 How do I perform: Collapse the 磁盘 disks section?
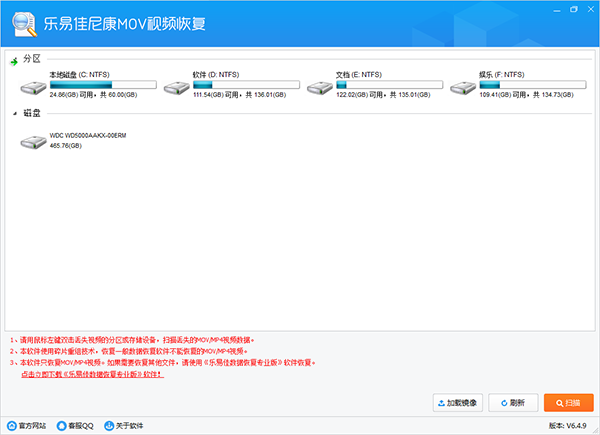tap(14, 114)
